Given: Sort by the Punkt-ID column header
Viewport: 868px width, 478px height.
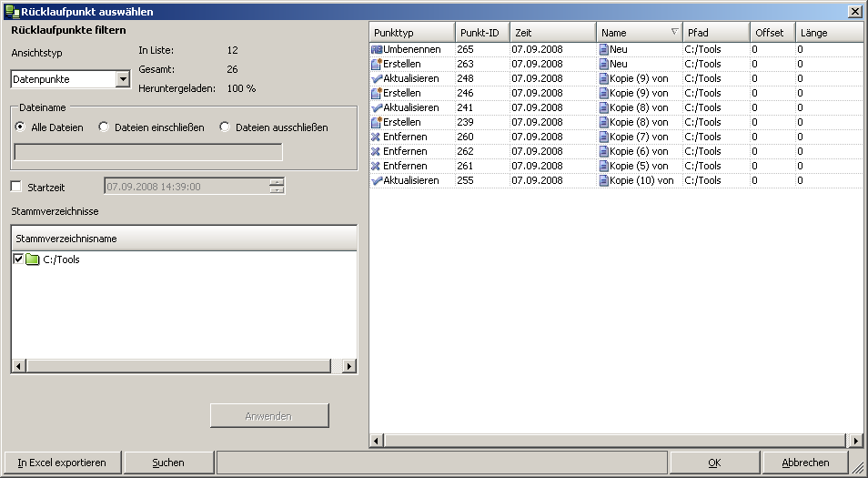Looking at the screenshot, I should (x=483, y=33).
